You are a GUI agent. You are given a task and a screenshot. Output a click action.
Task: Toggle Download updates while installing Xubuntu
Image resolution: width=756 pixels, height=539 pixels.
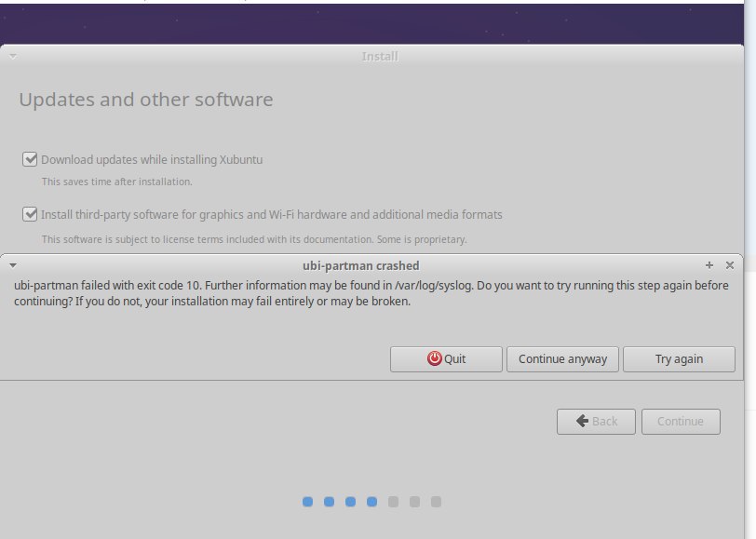pos(30,159)
